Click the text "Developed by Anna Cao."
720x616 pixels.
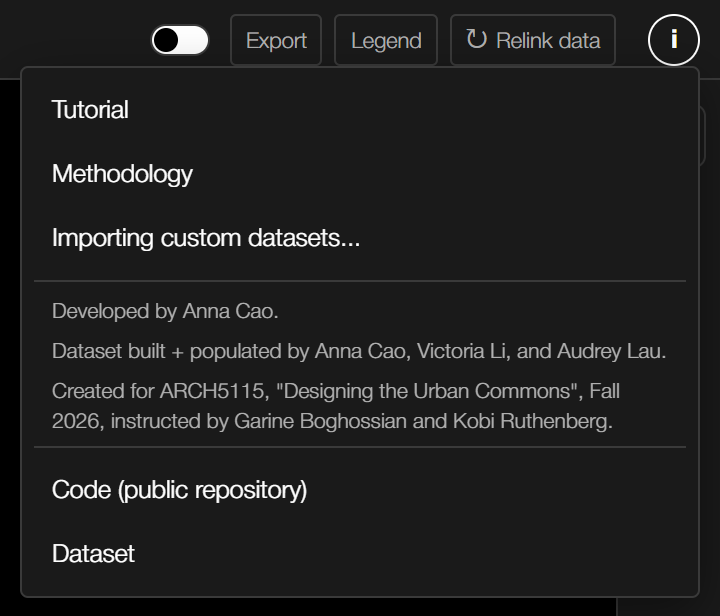[x=165, y=311]
